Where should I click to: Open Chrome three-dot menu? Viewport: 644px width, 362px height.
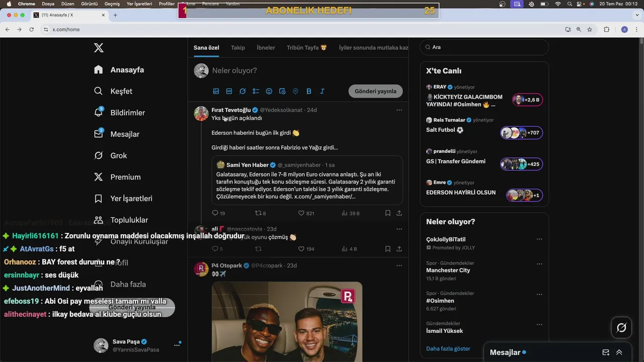[x=636, y=29]
